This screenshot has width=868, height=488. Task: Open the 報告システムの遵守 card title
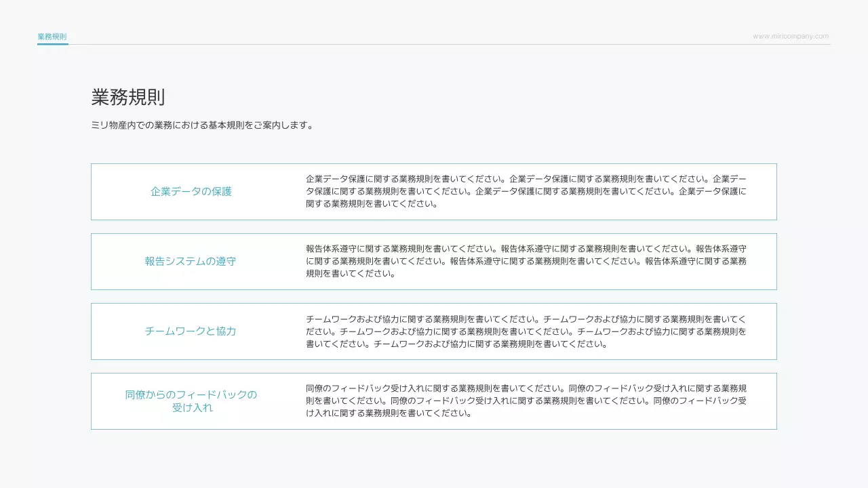coord(191,261)
